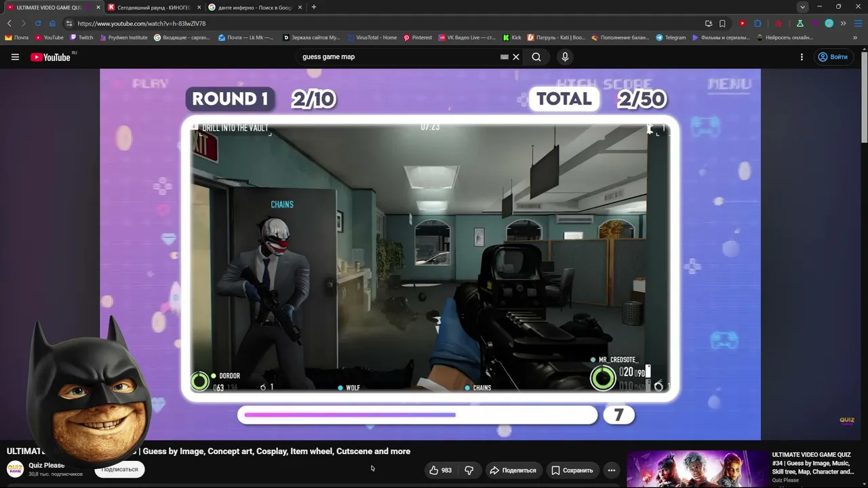Open the YouTube guide hamburger menu
This screenshot has height=488, width=868.
(15, 57)
